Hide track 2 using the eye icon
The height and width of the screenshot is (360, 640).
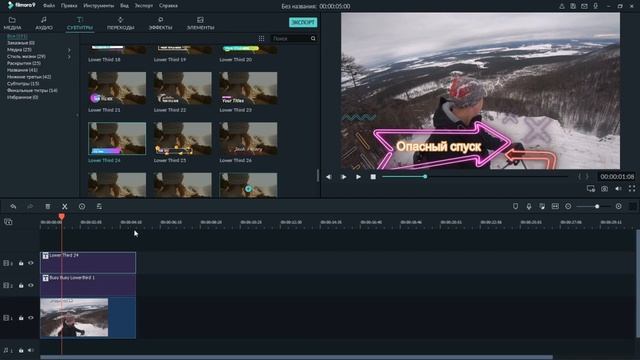31,285
